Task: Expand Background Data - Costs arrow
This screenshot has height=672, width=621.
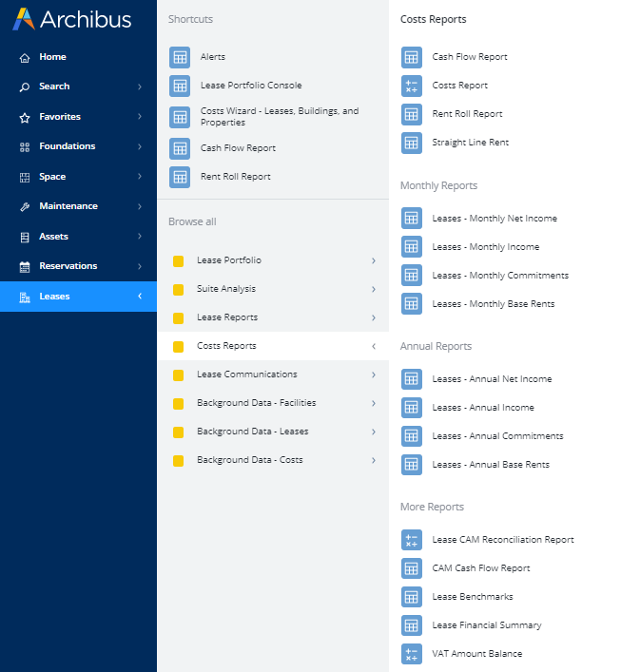Action: pos(373,460)
